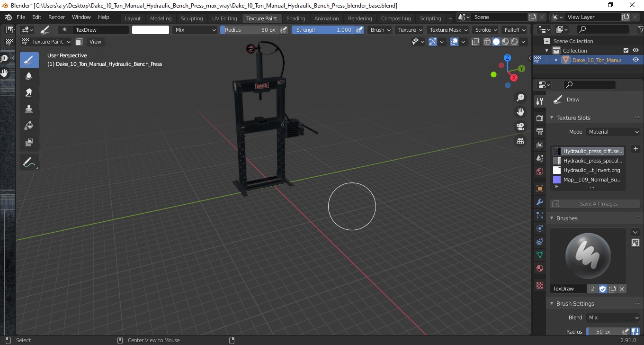The height and width of the screenshot is (345, 644).
Task: Click the viewport zoom magnifier icon
Action: [x=520, y=98]
